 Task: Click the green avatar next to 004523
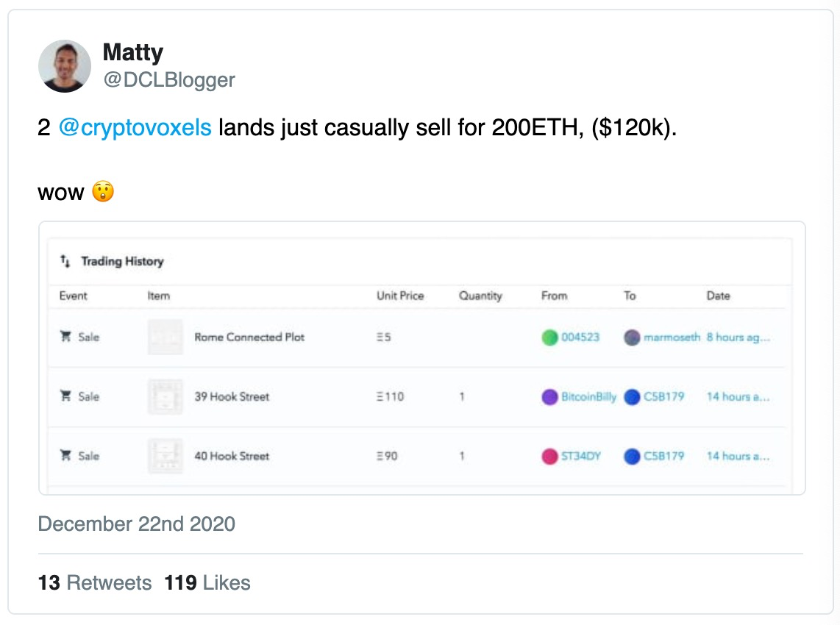[549, 337]
